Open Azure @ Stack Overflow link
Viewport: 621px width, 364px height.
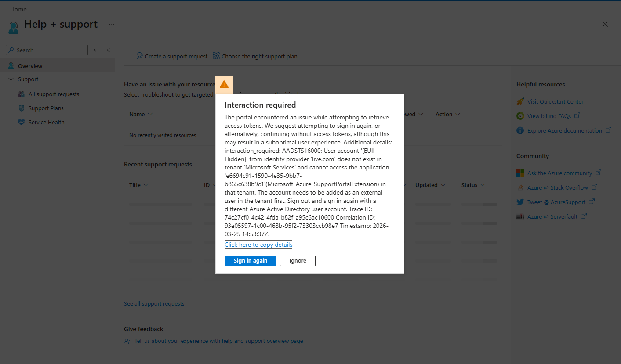(x=558, y=187)
